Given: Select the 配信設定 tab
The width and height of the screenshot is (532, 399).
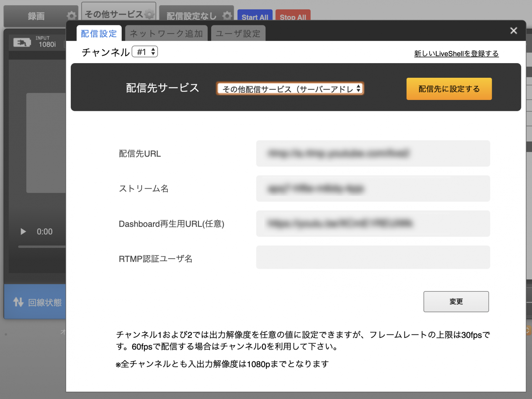Looking at the screenshot, I should pyautogui.click(x=99, y=34).
